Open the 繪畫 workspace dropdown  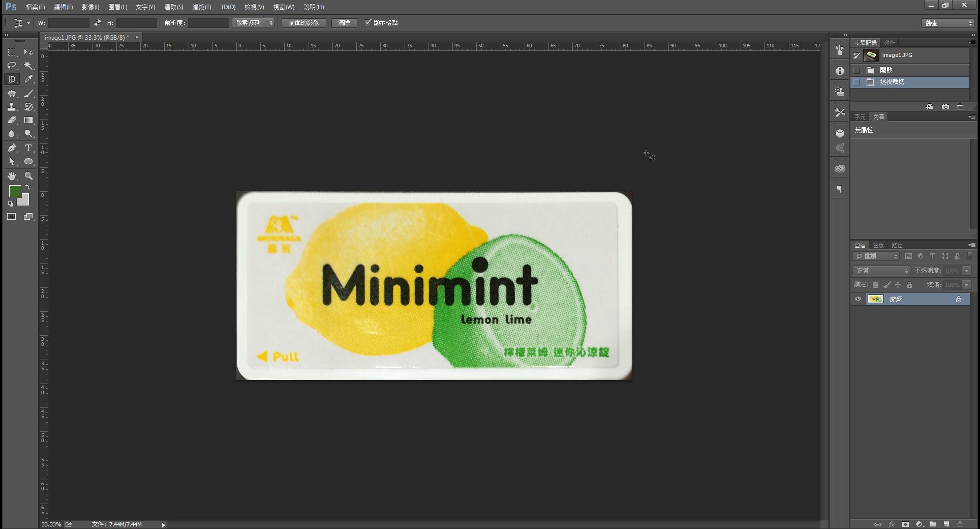pyautogui.click(x=947, y=23)
